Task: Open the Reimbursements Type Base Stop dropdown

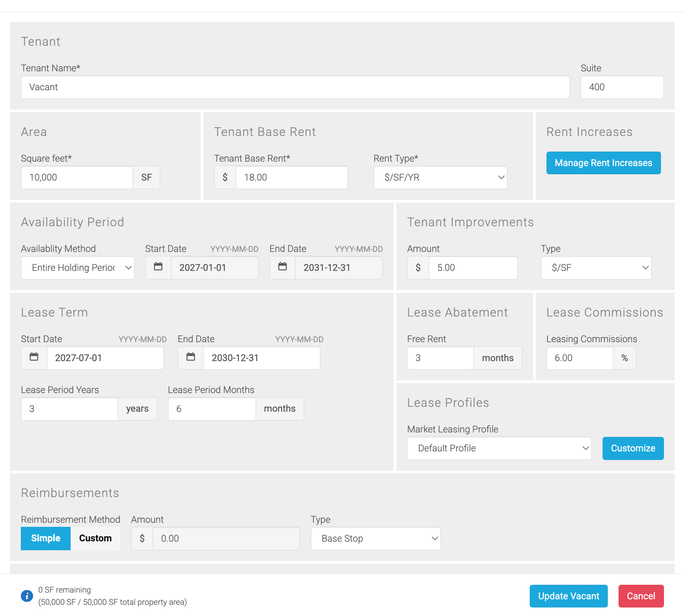Action: (375, 538)
